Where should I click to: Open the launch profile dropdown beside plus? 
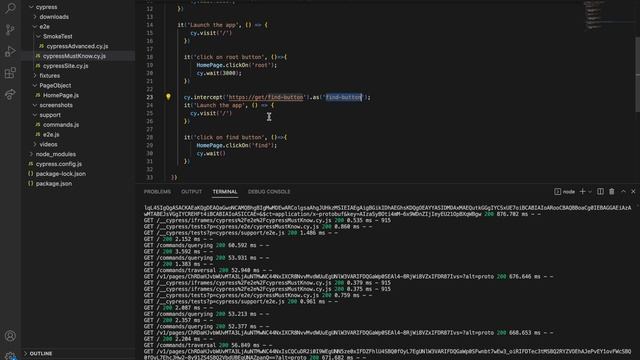tap(590, 191)
